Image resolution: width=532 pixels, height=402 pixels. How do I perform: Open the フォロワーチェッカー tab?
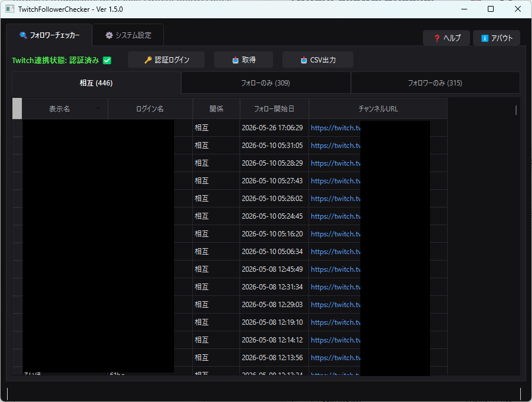pyautogui.click(x=49, y=35)
